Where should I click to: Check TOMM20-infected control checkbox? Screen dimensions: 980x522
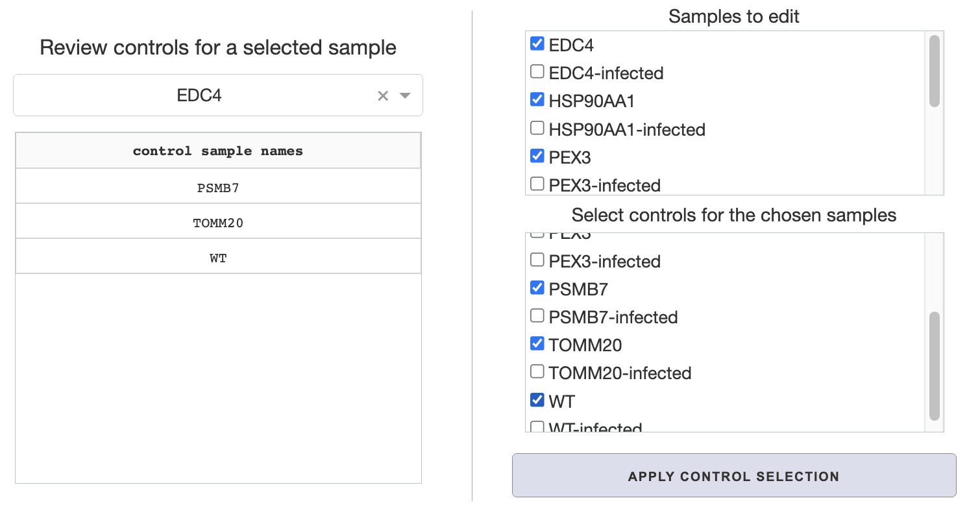click(x=537, y=371)
